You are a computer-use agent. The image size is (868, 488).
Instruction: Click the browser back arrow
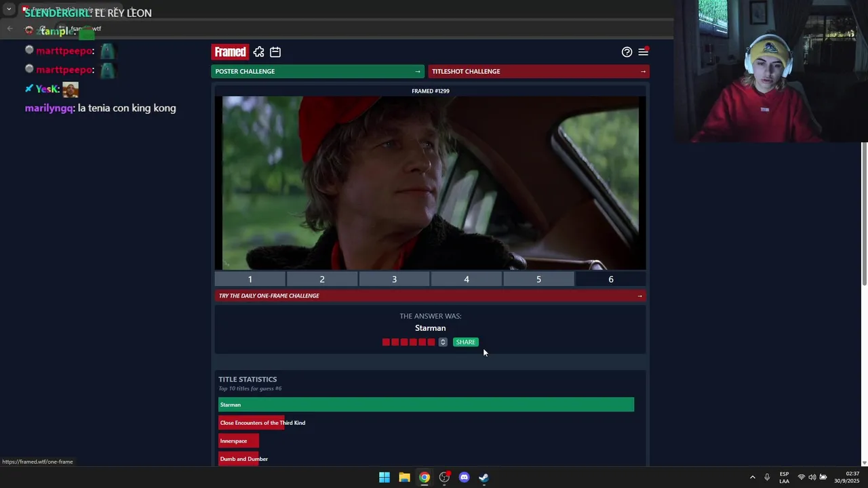(x=9, y=29)
